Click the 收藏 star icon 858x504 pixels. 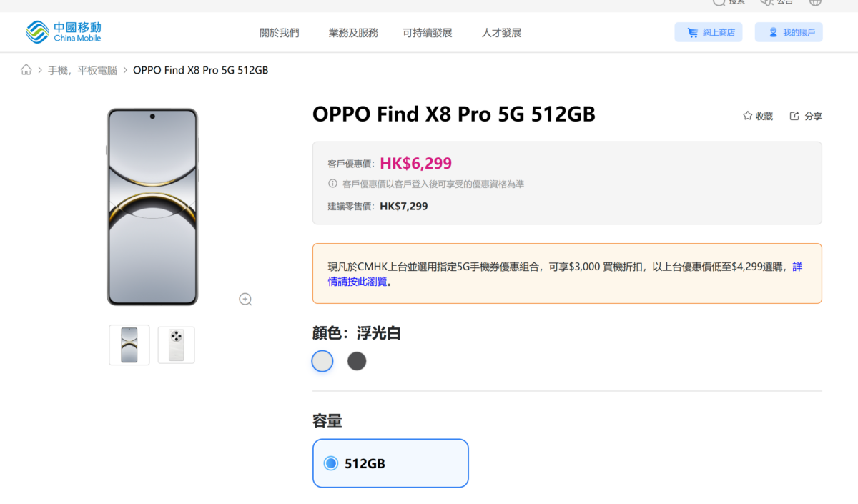(x=748, y=116)
